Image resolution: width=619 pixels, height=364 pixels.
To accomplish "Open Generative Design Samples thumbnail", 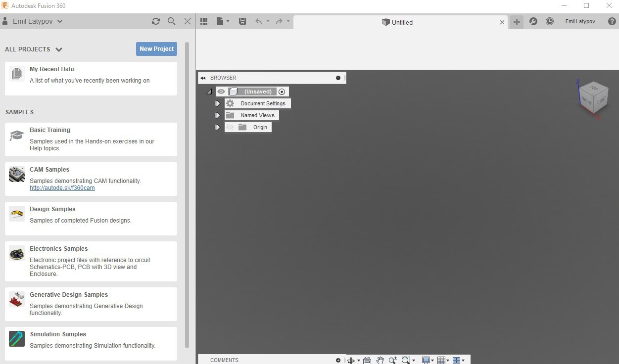I will pos(17,300).
